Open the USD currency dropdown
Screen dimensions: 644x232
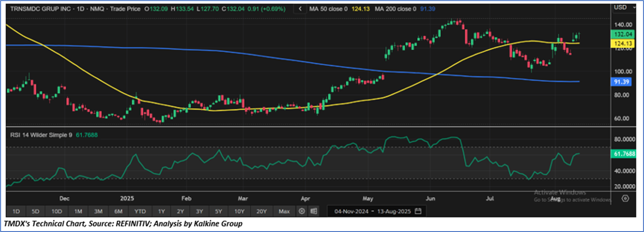[x=624, y=8]
